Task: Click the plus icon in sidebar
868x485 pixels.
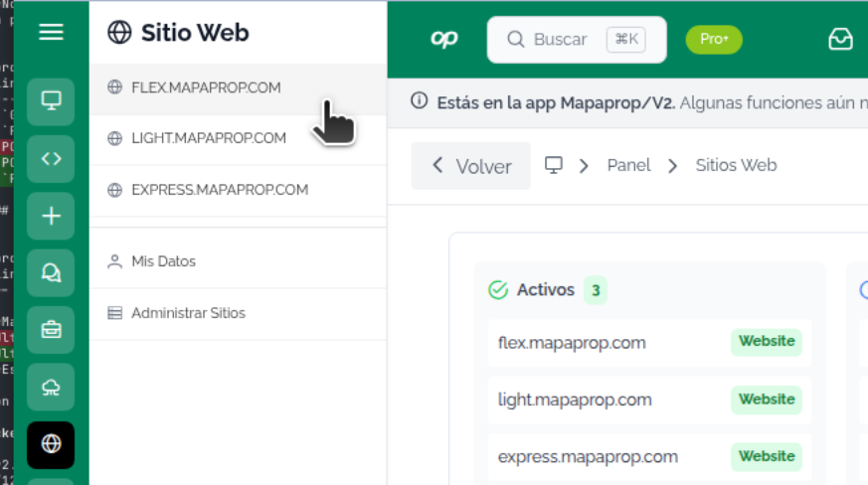Action: pos(51,216)
